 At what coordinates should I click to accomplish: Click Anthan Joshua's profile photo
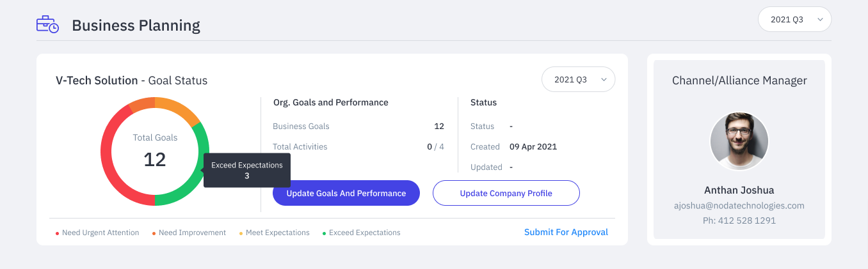click(739, 141)
